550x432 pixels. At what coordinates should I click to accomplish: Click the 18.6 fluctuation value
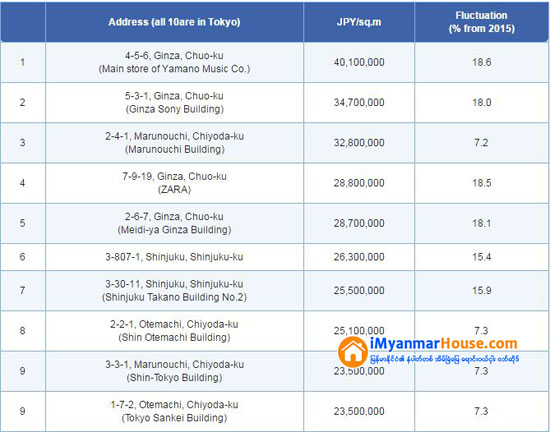(482, 62)
